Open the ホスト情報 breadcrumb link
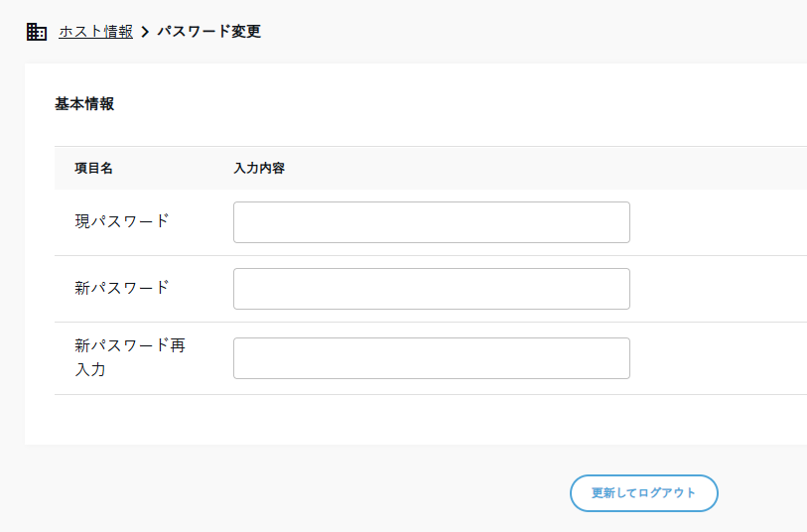Viewport: 807px width, 532px height. pyautogui.click(x=95, y=32)
